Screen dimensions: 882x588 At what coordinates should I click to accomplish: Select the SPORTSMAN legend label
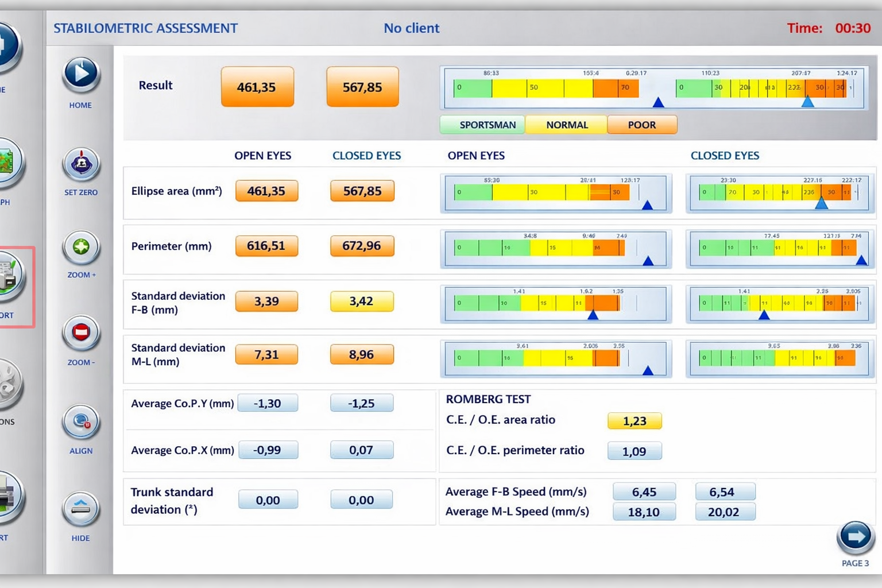487,125
